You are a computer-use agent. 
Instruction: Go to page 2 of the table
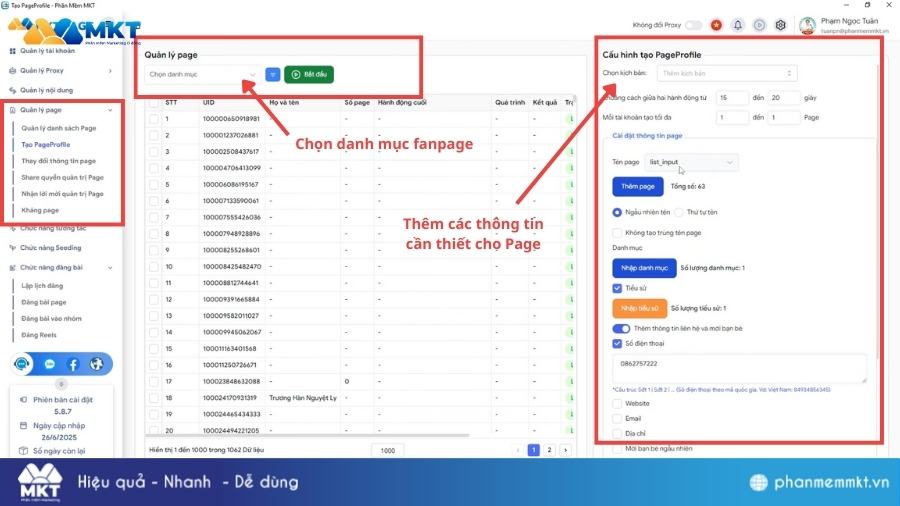549,450
